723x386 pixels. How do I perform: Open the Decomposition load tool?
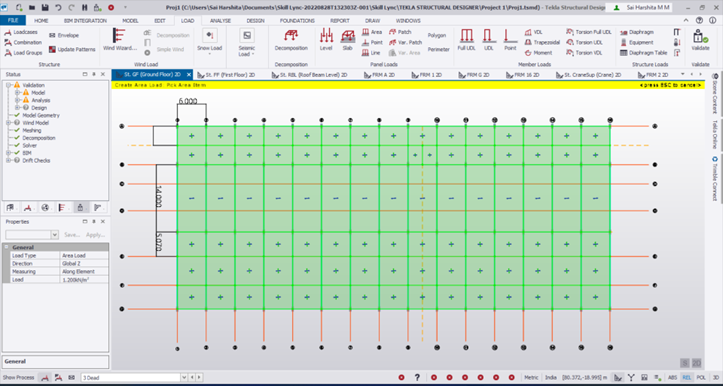click(x=291, y=40)
